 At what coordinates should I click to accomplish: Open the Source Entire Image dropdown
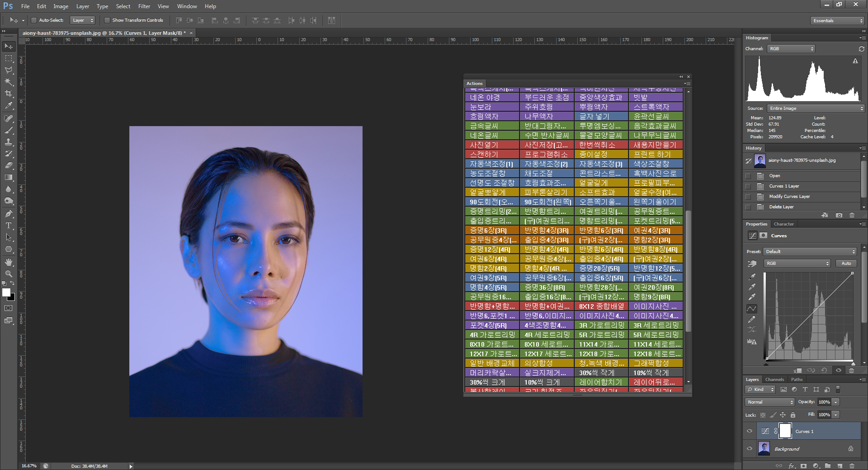coord(816,108)
